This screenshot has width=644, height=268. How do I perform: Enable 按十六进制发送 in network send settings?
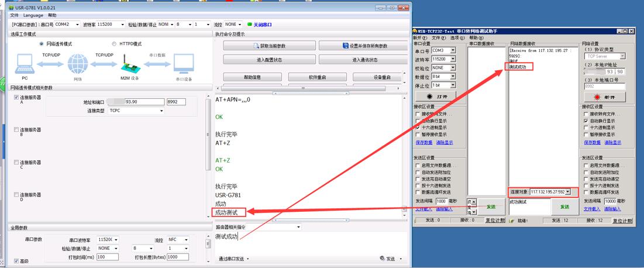click(x=586, y=185)
